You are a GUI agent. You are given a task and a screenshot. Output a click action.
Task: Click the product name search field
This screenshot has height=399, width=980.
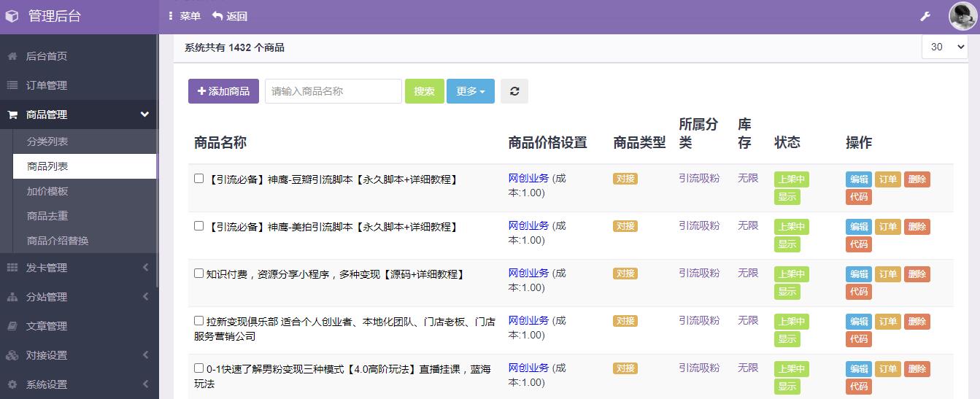(x=333, y=91)
